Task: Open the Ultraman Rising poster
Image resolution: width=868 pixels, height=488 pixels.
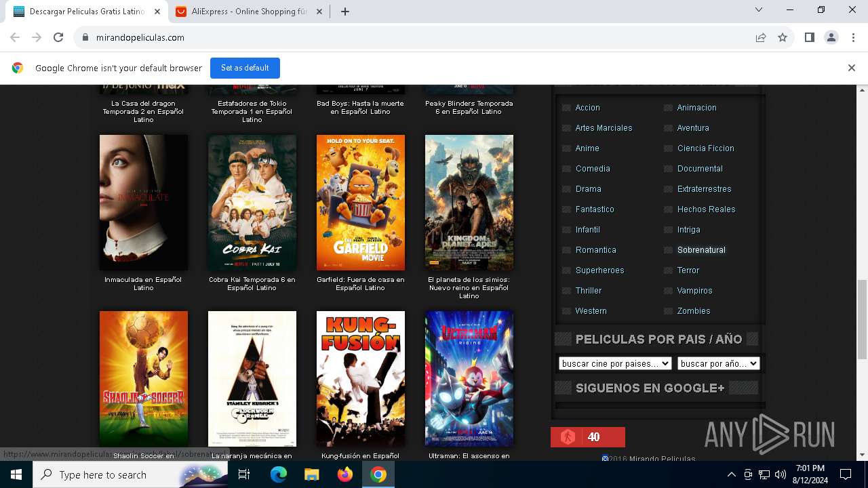Action: pos(469,379)
